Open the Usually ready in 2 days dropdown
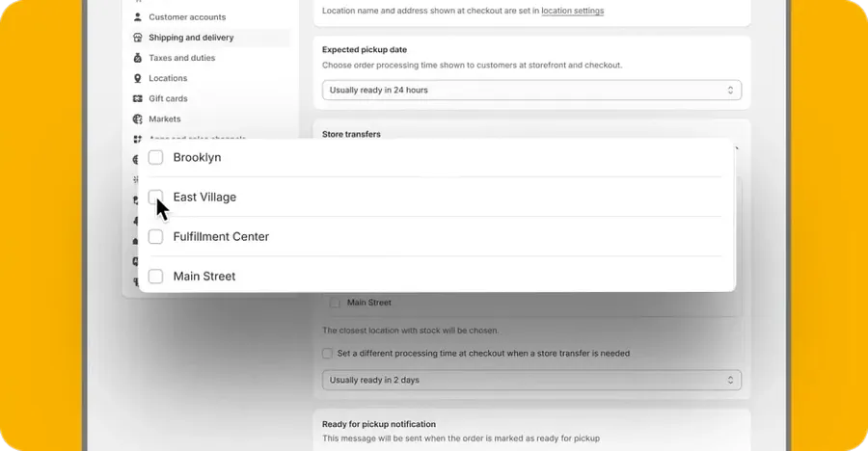868x451 pixels. [531, 380]
